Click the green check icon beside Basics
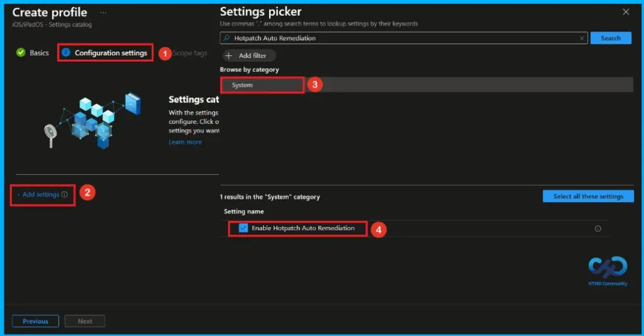The image size is (644, 336). click(x=21, y=53)
